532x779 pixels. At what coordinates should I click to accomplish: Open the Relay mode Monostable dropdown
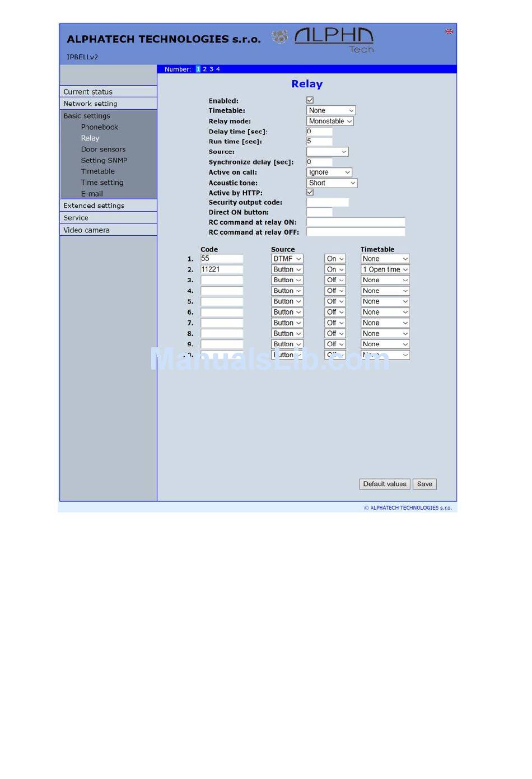point(330,121)
